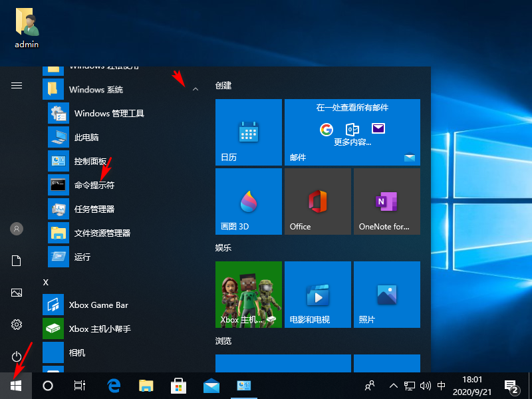Launch Microsoft Edge from the taskbar
The width and height of the screenshot is (532, 399).
112,386
